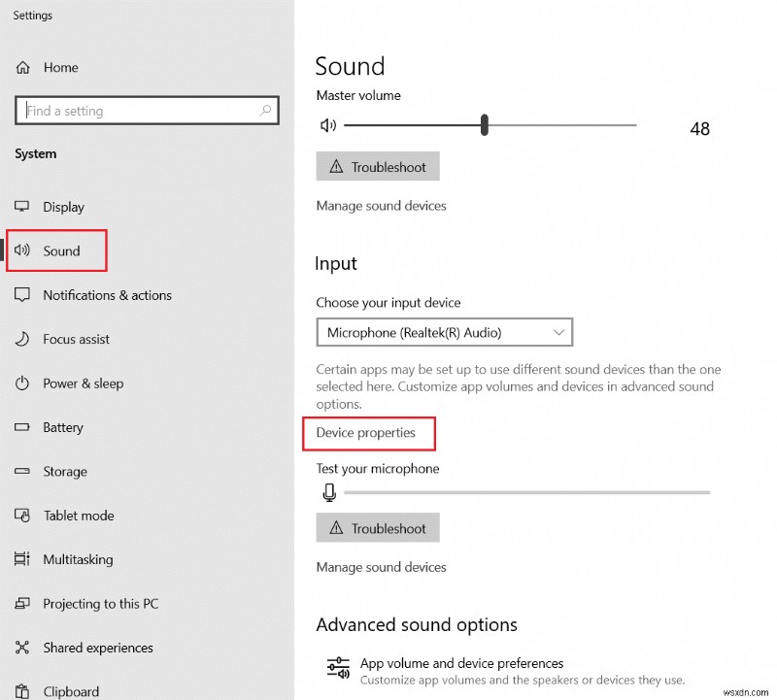Screen dimensions: 777x700
Task: Click the speaker icon beside Master volume
Action: [x=328, y=124]
